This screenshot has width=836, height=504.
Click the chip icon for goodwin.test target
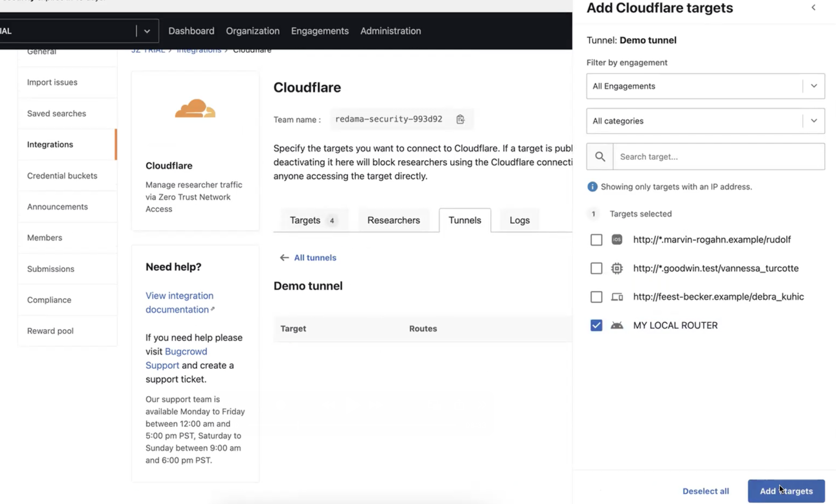tap(617, 268)
